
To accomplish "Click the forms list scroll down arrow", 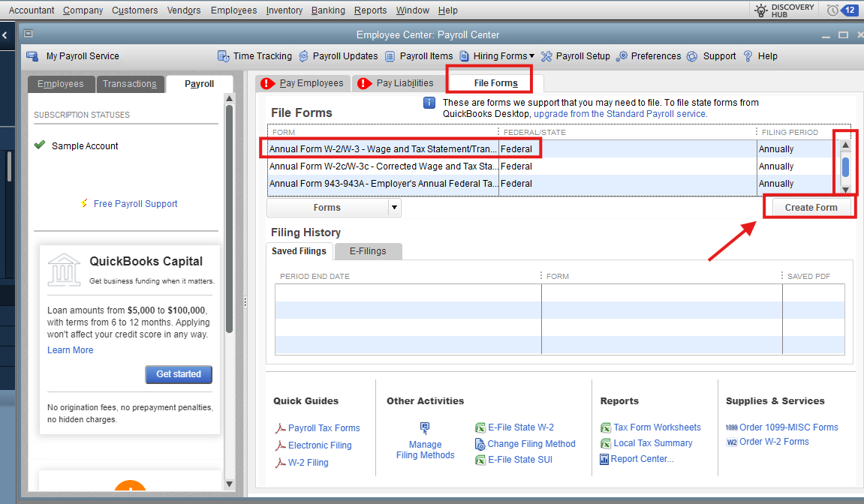I will [845, 190].
